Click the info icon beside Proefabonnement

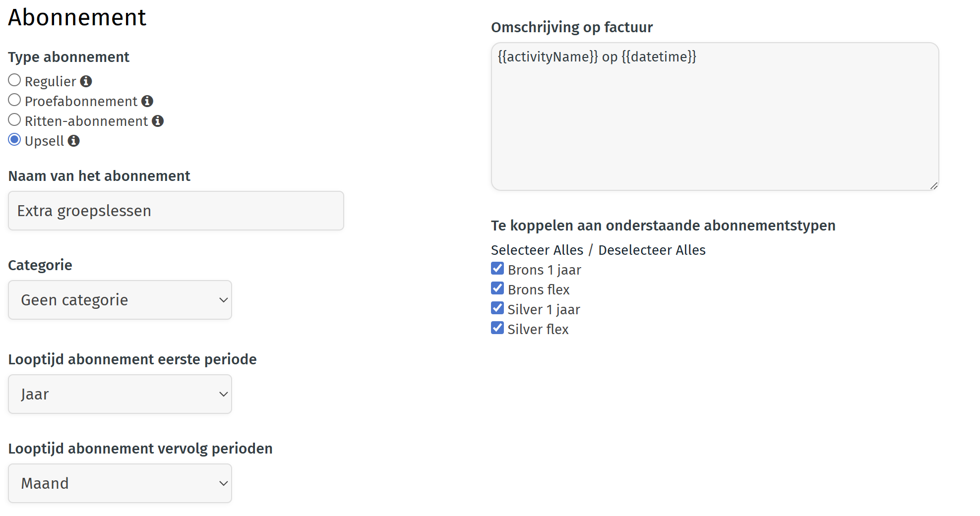[147, 101]
